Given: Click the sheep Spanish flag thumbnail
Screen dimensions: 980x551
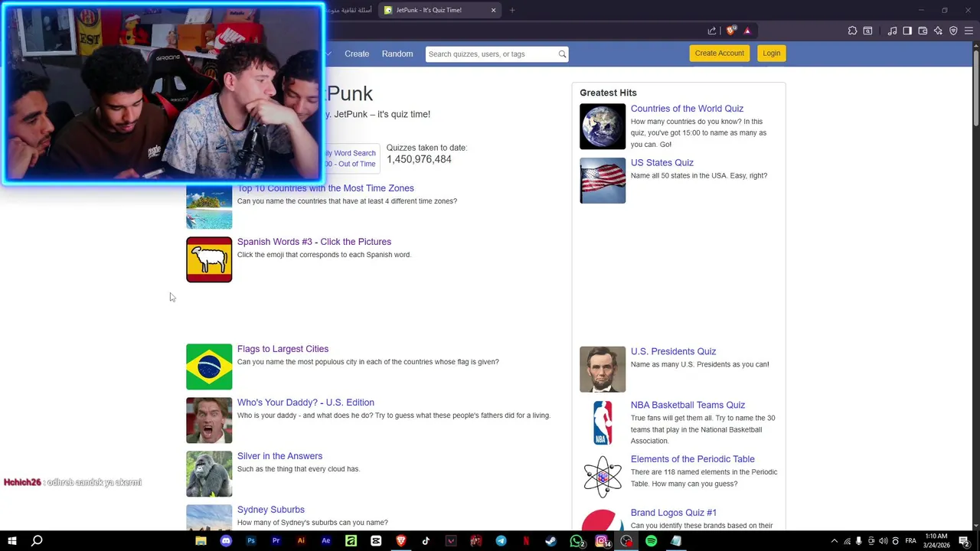Looking at the screenshot, I should pyautogui.click(x=209, y=259).
